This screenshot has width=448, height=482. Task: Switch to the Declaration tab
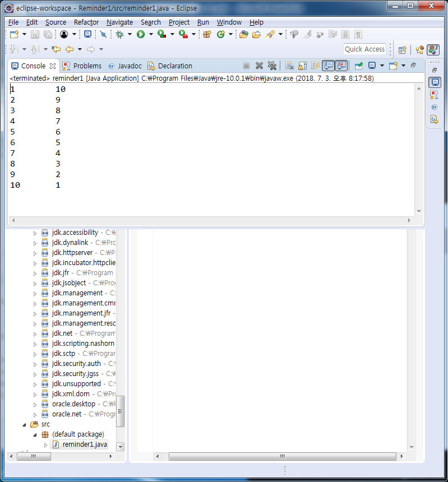[170, 66]
